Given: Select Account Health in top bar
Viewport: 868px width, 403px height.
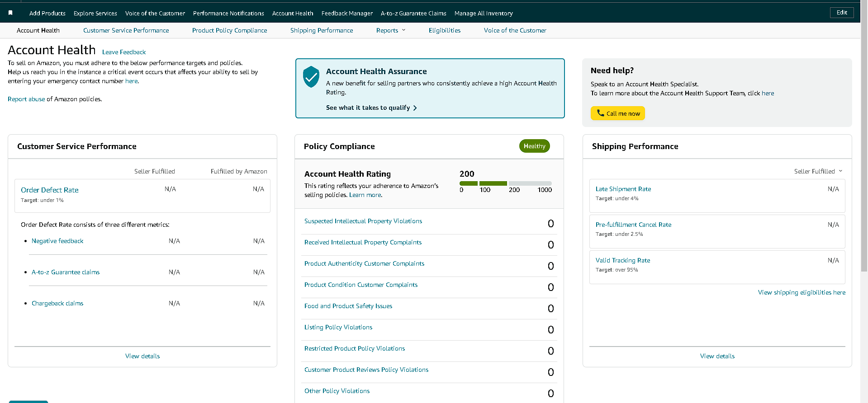Looking at the screenshot, I should [x=293, y=13].
